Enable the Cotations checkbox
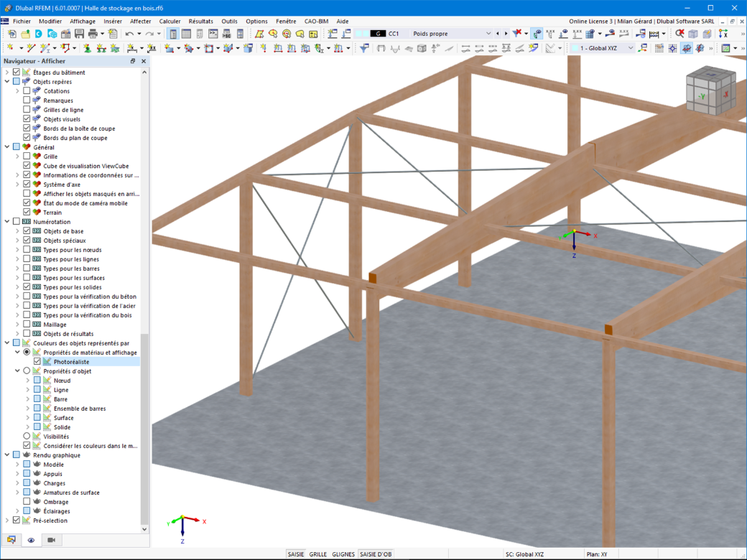 [27, 90]
